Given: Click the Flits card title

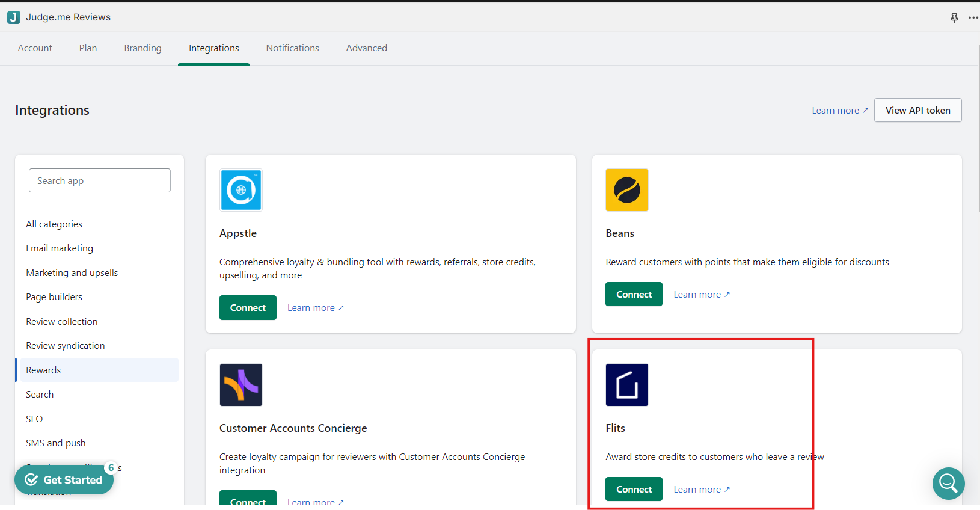Looking at the screenshot, I should [615, 428].
